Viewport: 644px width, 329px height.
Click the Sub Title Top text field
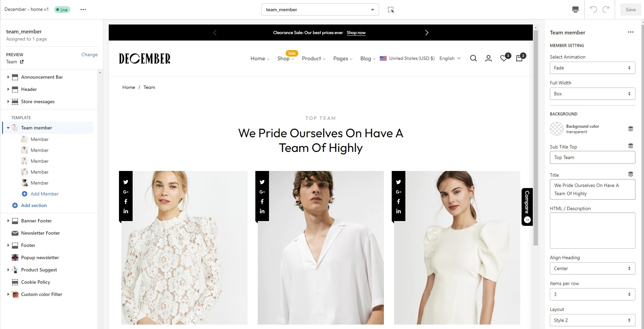tap(592, 157)
